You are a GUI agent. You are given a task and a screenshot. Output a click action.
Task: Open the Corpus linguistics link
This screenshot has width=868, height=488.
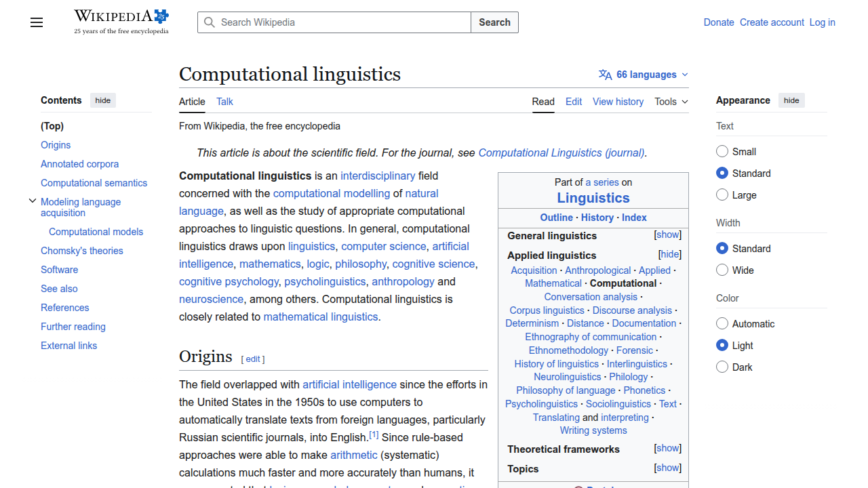[547, 310]
